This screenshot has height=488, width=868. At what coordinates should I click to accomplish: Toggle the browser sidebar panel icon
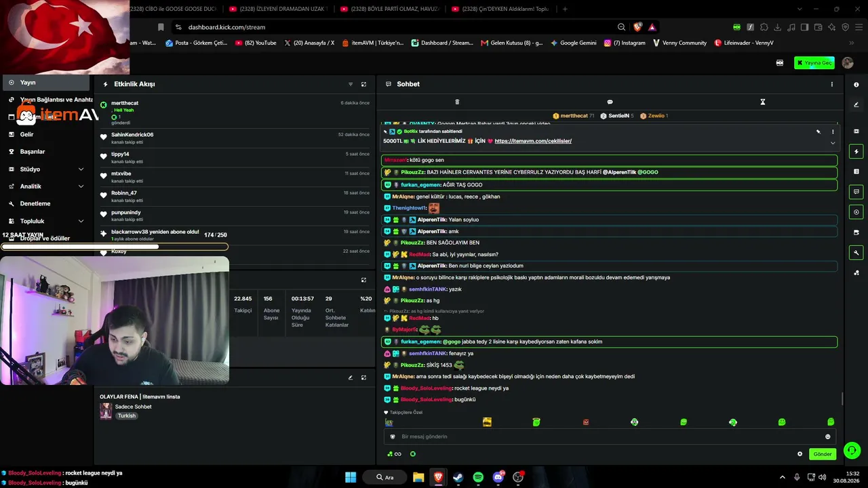[x=805, y=27]
